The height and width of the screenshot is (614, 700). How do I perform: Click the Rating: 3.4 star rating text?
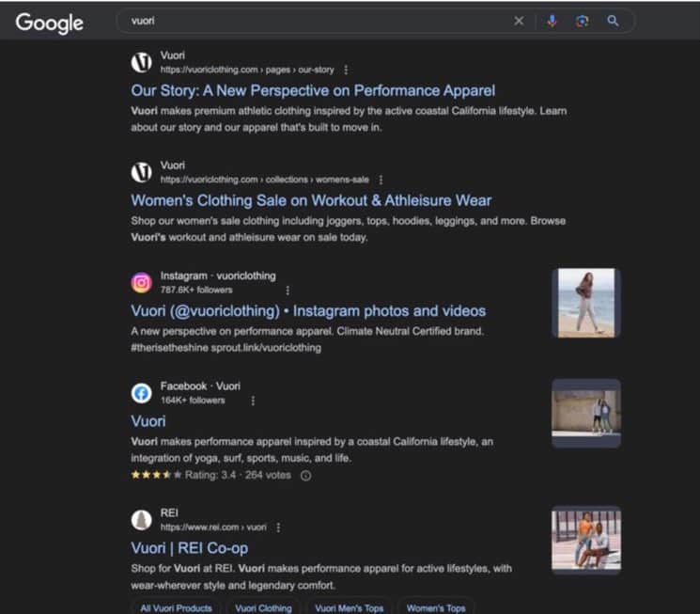pos(210,475)
